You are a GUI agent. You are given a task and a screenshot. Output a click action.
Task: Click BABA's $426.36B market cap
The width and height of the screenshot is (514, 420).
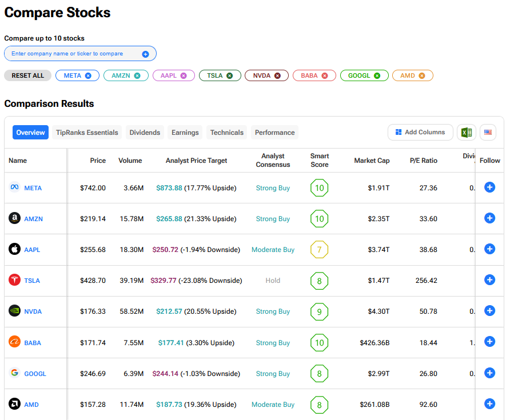coord(374,343)
